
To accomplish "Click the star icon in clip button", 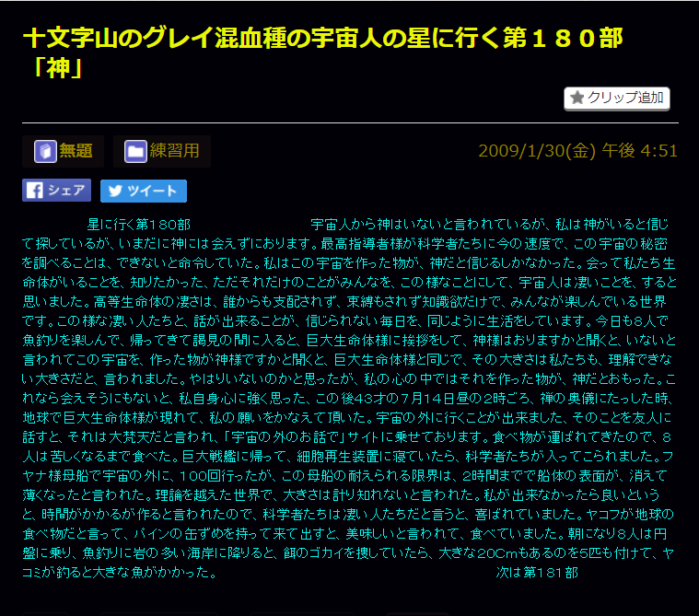I will [x=577, y=98].
